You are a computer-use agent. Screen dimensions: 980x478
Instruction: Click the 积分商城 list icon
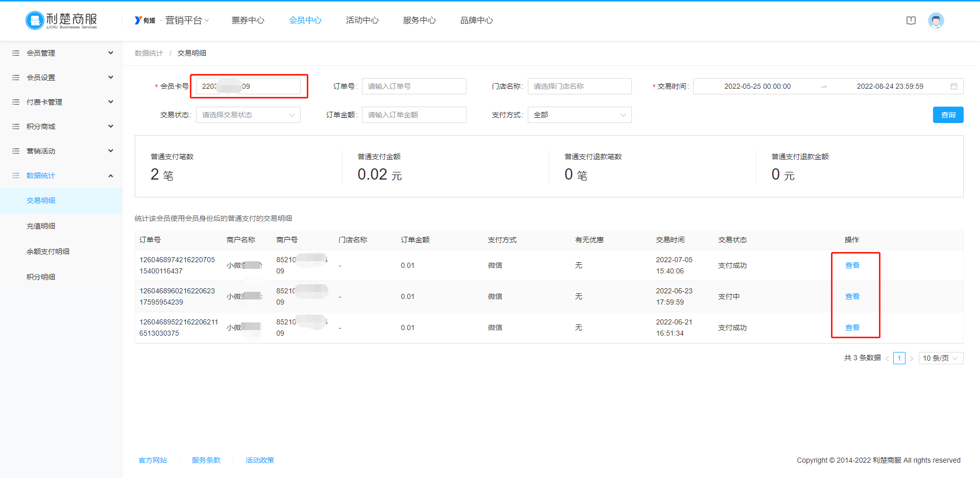pos(16,127)
